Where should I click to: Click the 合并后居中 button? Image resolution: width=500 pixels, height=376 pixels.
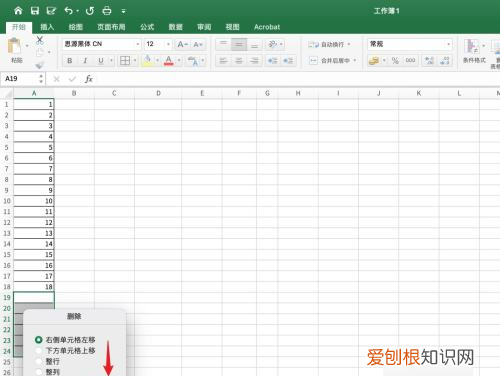(329, 61)
